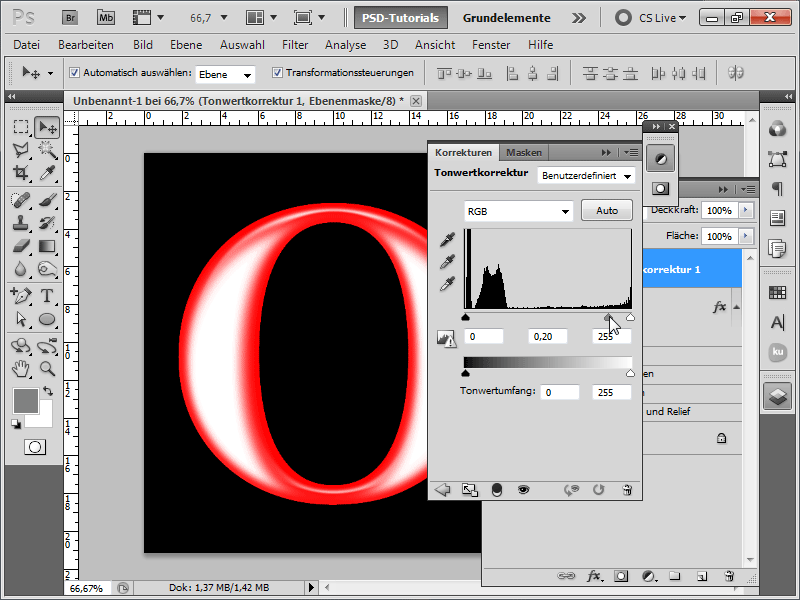The width and height of the screenshot is (800, 600).
Task: Select the Pen tool
Action: tap(21, 295)
